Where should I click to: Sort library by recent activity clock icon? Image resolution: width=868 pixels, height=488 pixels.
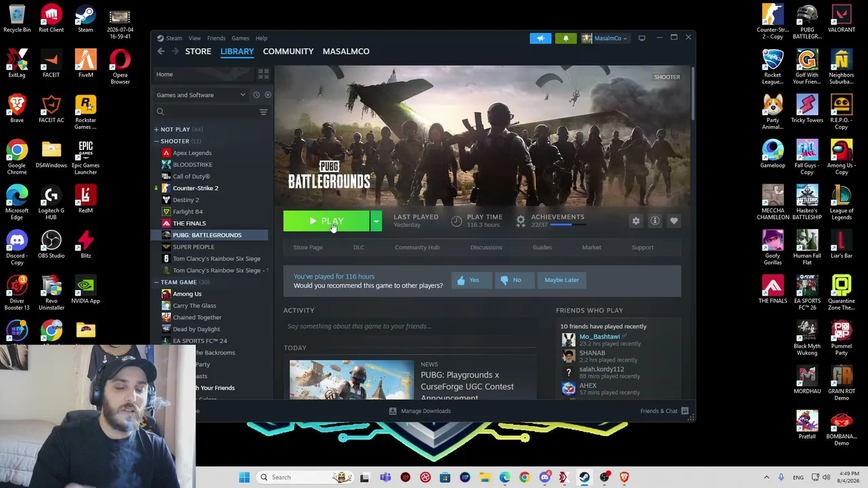point(256,95)
